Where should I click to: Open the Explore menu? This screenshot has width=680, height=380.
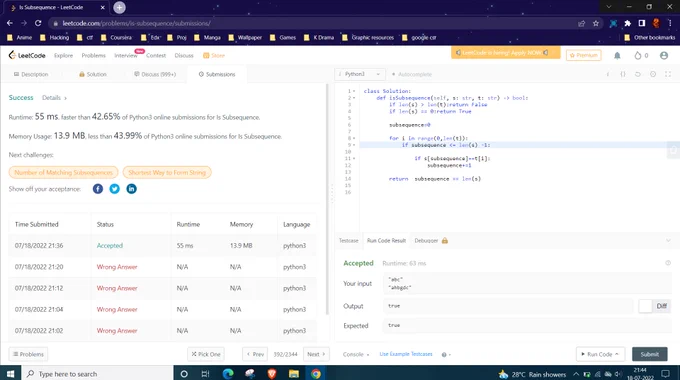point(63,56)
